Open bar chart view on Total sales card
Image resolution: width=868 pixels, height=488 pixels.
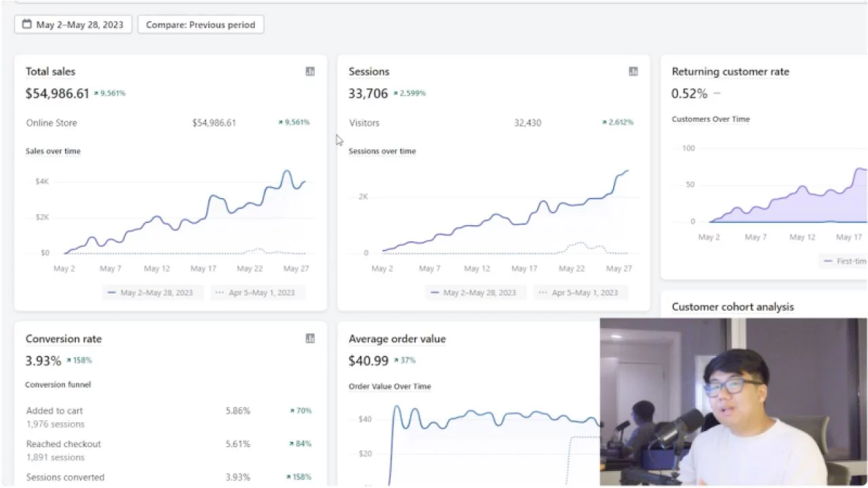310,71
